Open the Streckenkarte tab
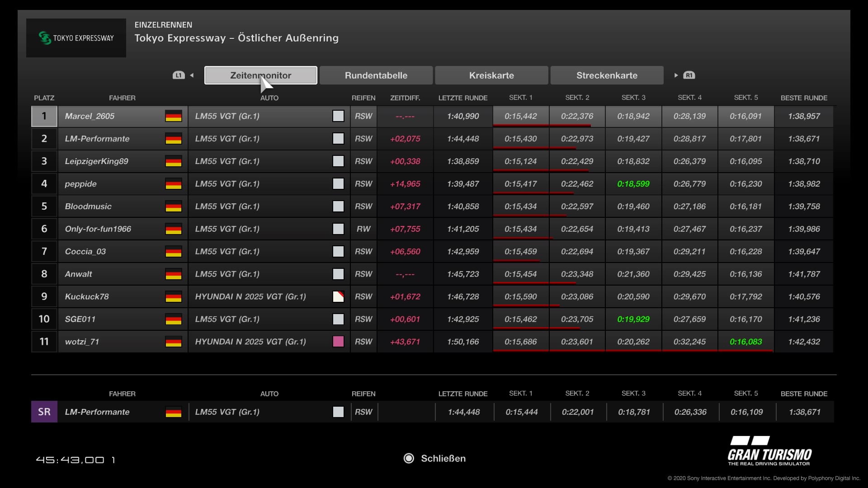The image size is (868, 488). point(607,75)
